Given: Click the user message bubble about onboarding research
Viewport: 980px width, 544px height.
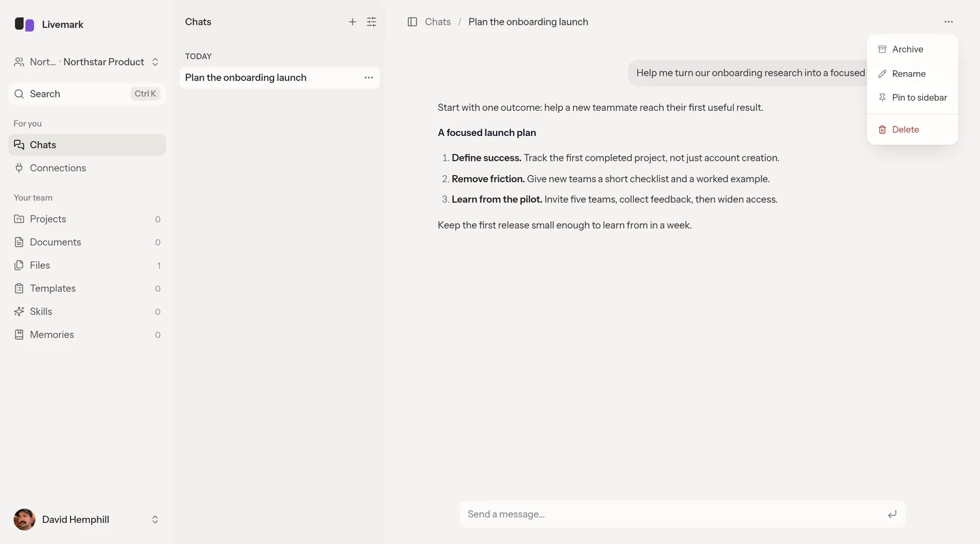Looking at the screenshot, I should click(x=747, y=73).
